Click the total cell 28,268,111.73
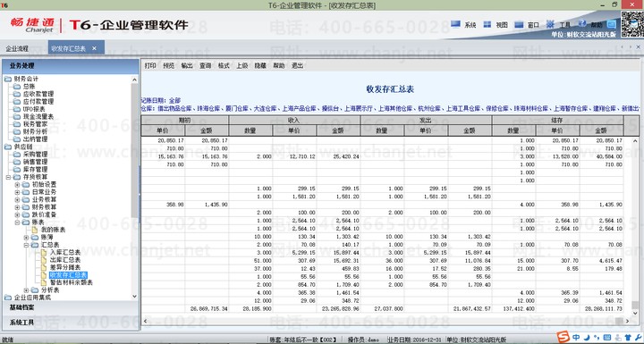This screenshot has width=644, height=344. click(601, 308)
